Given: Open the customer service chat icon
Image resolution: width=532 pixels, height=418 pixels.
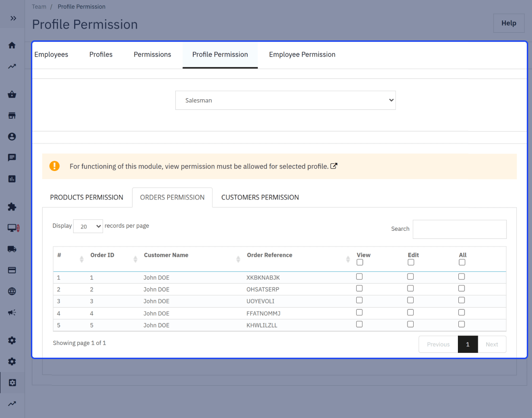Looking at the screenshot, I should point(12,158).
